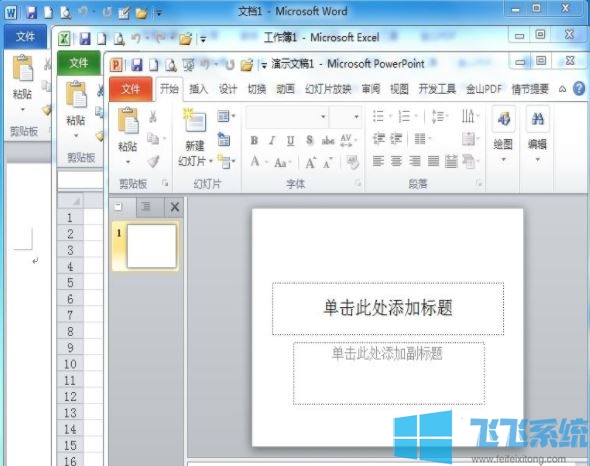The image size is (590, 466).
Task: Switch to the 审阅 tab
Action: point(371,89)
